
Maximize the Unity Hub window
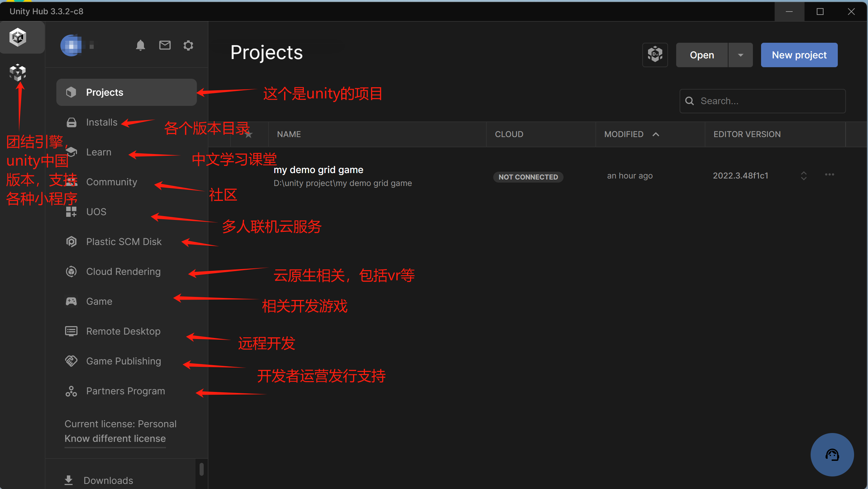point(820,12)
